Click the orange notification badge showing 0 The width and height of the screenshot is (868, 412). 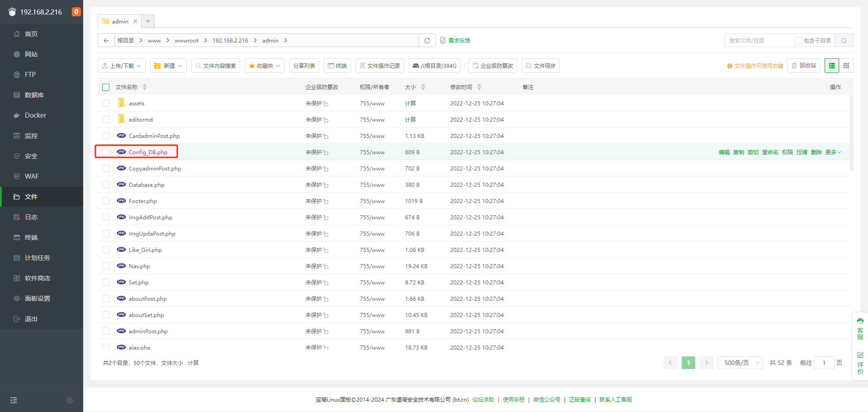[76, 12]
